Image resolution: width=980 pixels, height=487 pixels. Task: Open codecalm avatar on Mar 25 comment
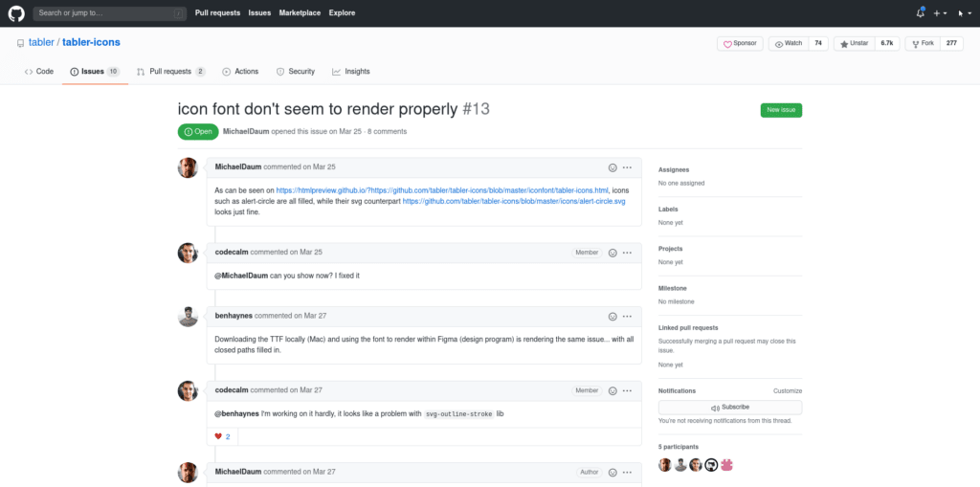189,253
